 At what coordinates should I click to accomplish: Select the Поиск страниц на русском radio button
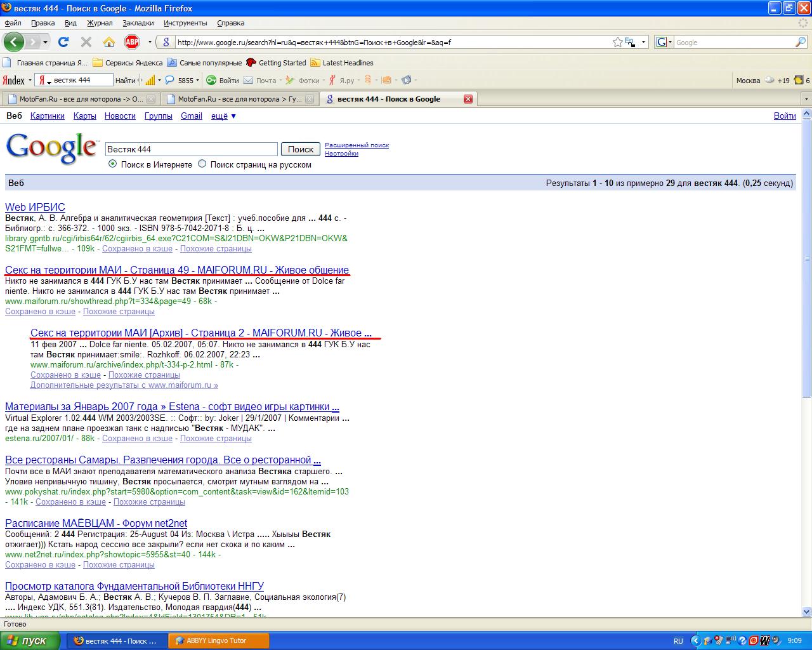pos(202,164)
